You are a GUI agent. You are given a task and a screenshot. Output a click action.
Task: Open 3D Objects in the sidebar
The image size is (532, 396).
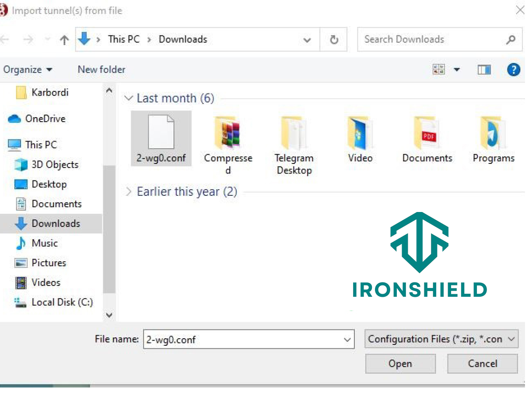tap(46, 165)
